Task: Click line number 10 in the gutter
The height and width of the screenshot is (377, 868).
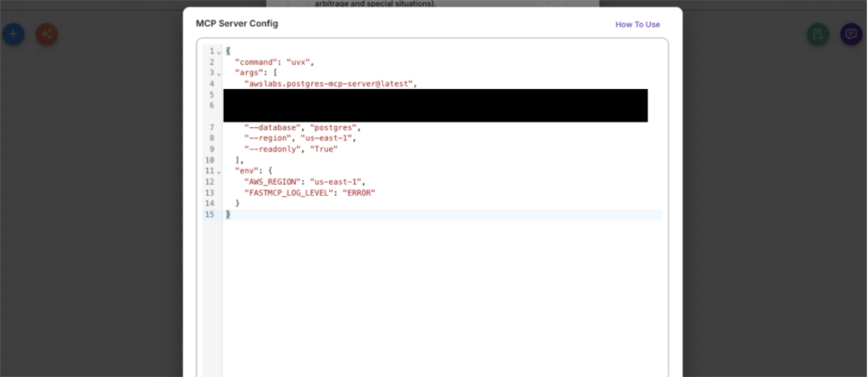Action: click(210, 161)
